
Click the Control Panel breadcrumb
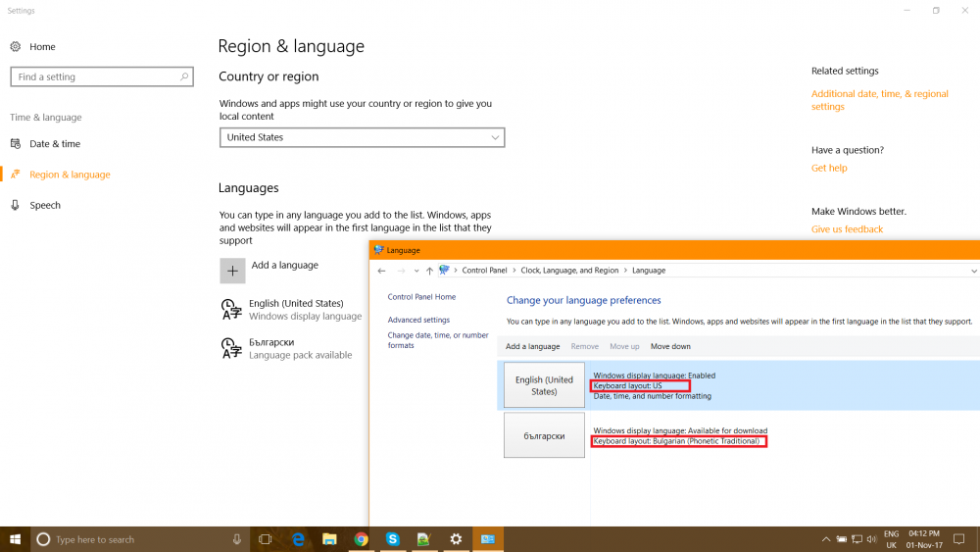[484, 270]
